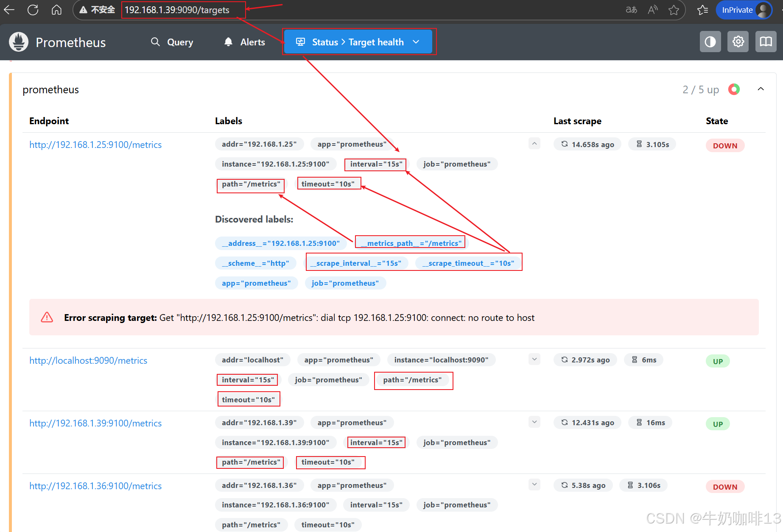Click the pool health ring indicator
The width and height of the screenshot is (783, 532).
click(734, 89)
